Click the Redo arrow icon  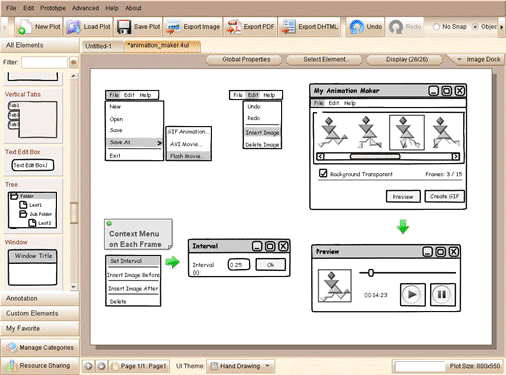[396, 27]
